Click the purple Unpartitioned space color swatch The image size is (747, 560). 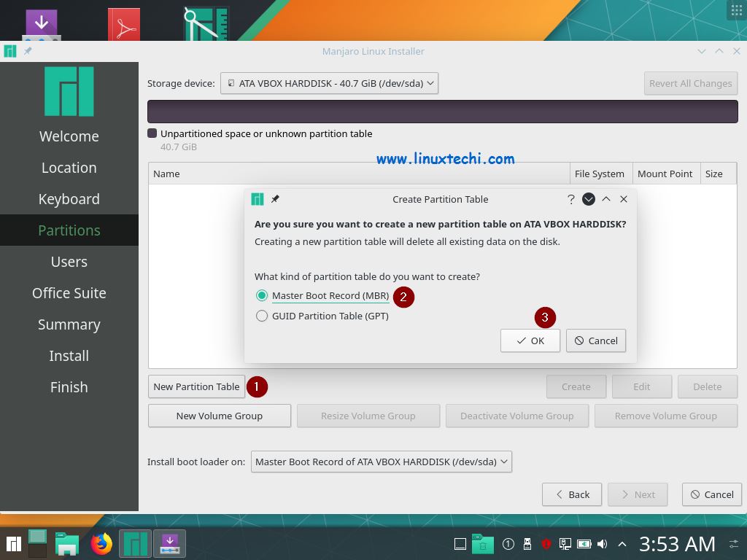point(152,133)
